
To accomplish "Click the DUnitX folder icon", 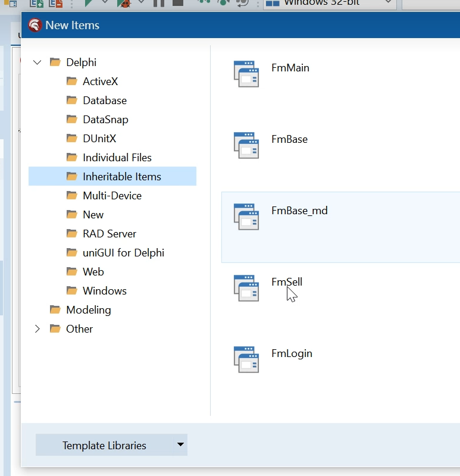I will coord(72,139).
